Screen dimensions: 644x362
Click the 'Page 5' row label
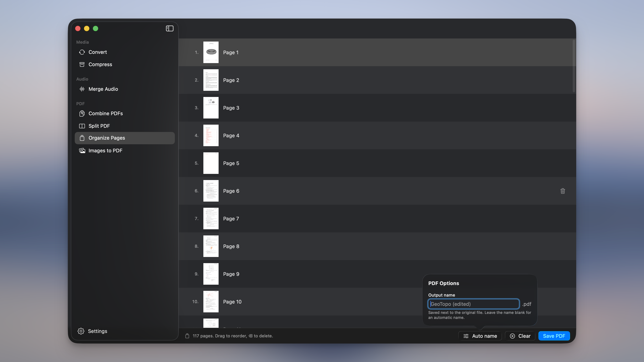pyautogui.click(x=231, y=163)
